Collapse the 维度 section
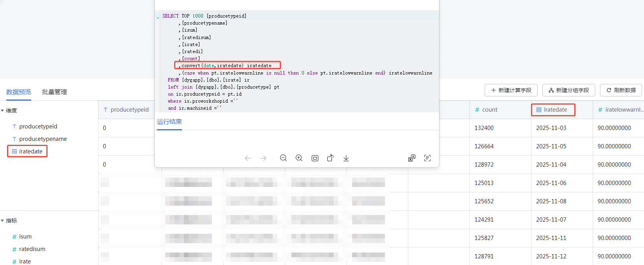 point(3,111)
